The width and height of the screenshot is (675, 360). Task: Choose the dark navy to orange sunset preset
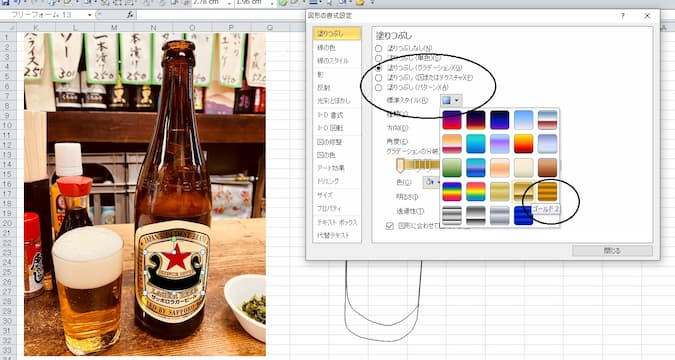click(476, 120)
